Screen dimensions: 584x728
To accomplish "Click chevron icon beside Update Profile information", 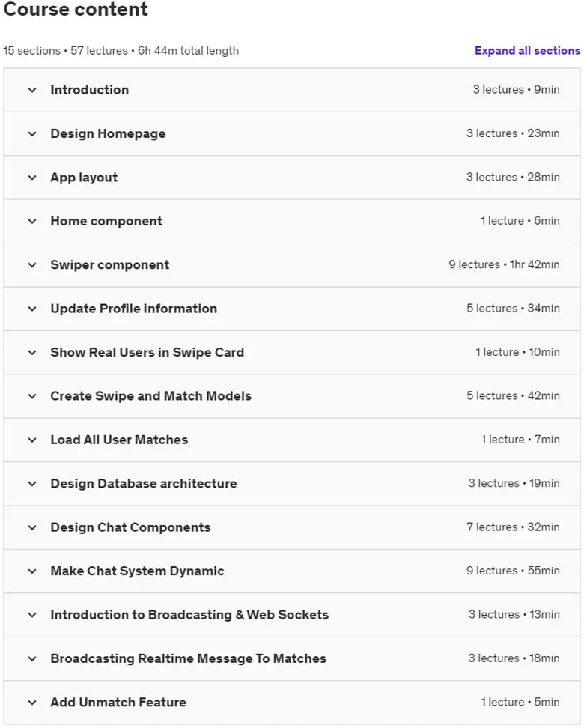I will click(x=32, y=309).
